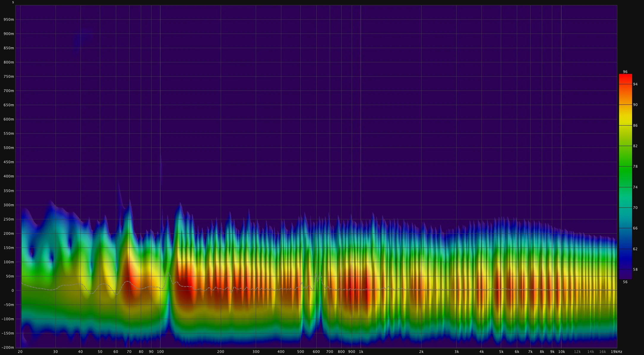Click the "10k" frequency axis label
This screenshot has height=355, width=644.
tap(562, 352)
